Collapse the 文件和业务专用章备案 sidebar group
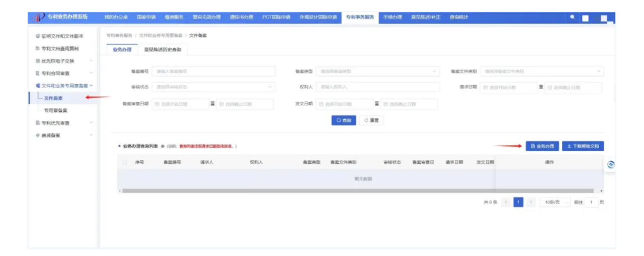The width and height of the screenshot is (644, 256). [x=91, y=86]
